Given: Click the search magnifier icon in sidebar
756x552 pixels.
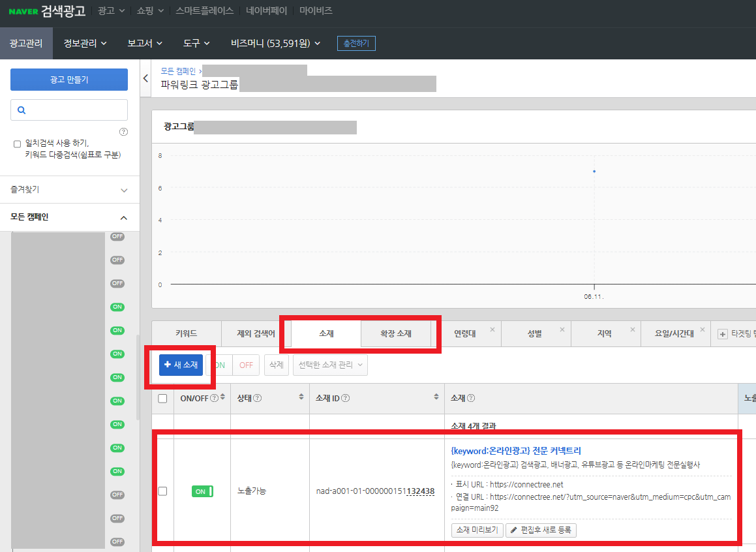Looking at the screenshot, I should 22,110.
